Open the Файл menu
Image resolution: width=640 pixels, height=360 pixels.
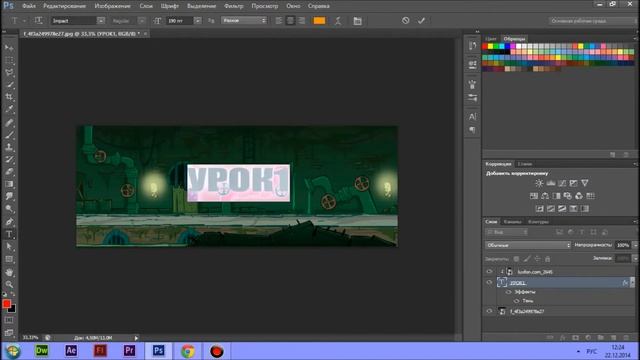pos(29,6)
